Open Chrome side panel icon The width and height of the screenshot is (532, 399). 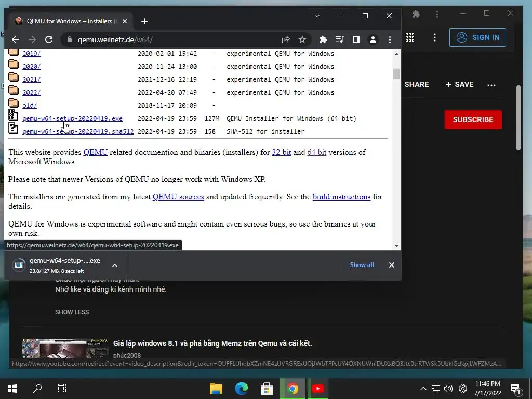(356, 39)
